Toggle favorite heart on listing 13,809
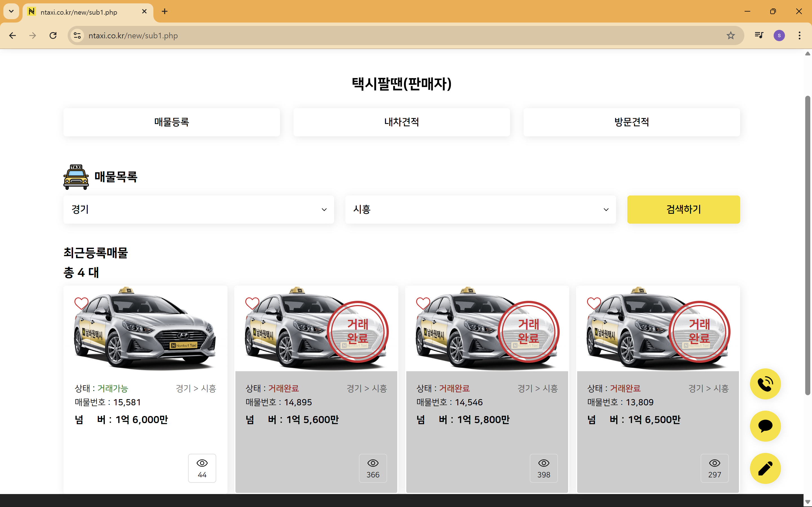The image size is (812, 507). point(593,303)
